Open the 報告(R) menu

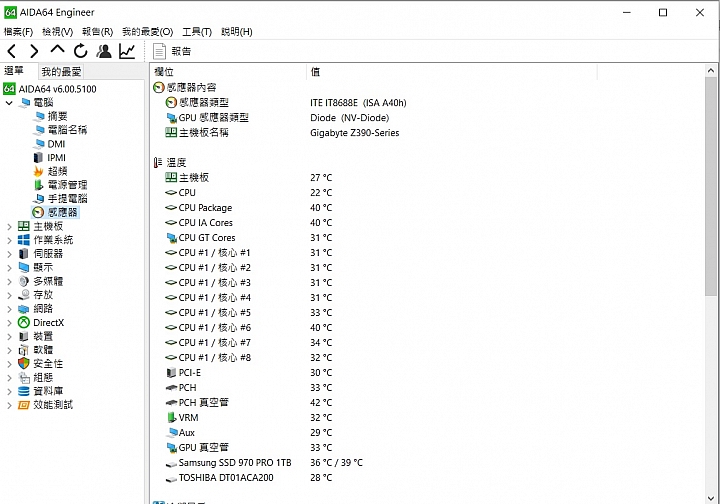pos(97,32)
